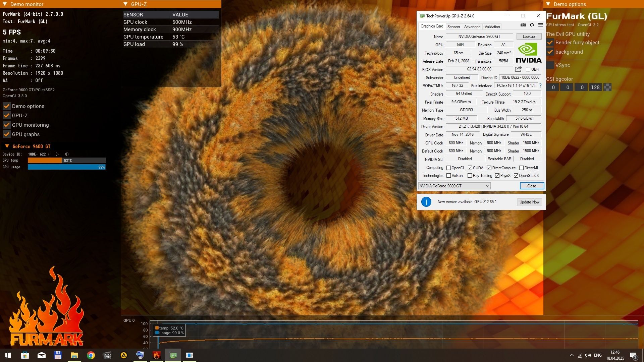644x362 pixels.
Task: Click the NVIDIA logo in GPU-Z
Action: [529, 53]
